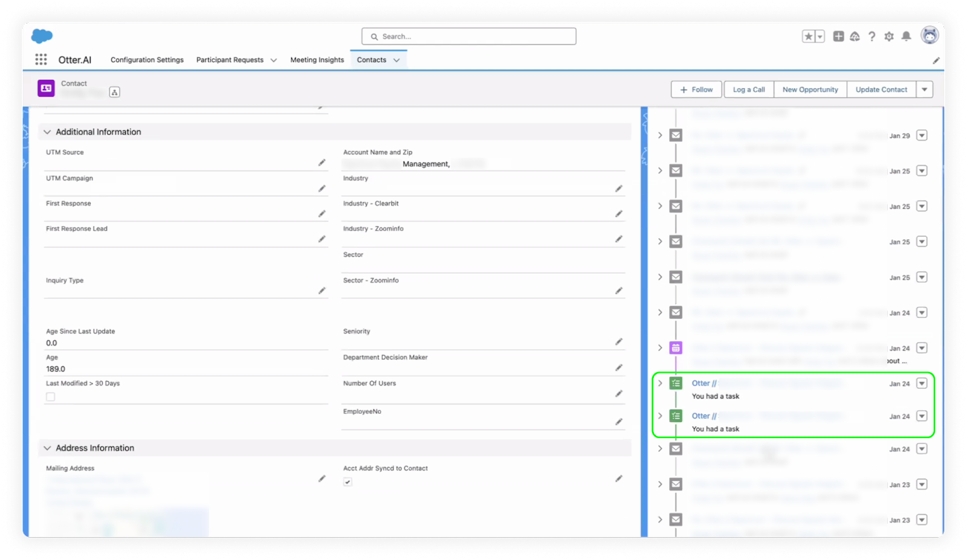Click the Log a Call button
967x560 pixels.
click(748, 89)
